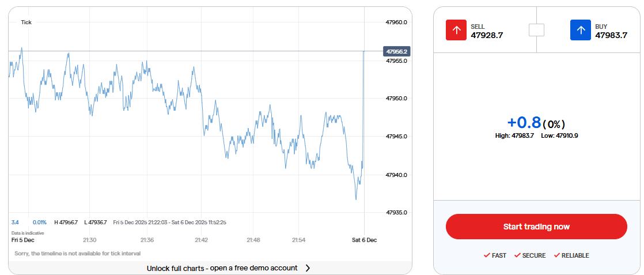Click the Fri 5 Dec date marker
Viewport: 644px width, 275px height.
23,240
